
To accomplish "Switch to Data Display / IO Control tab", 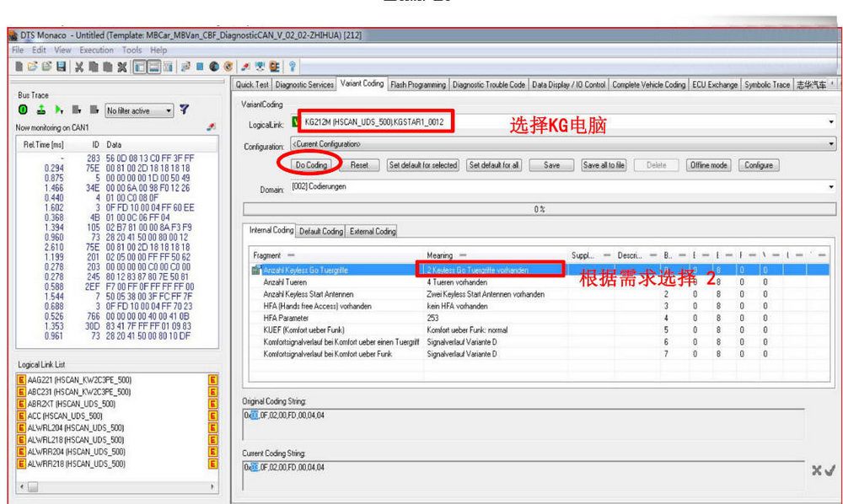I will tap(568, 85).
